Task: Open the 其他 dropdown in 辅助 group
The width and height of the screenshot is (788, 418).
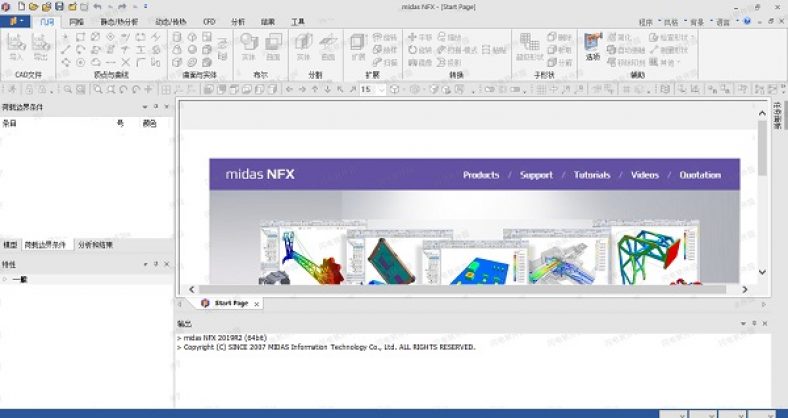Action: (x=665, y=63)
